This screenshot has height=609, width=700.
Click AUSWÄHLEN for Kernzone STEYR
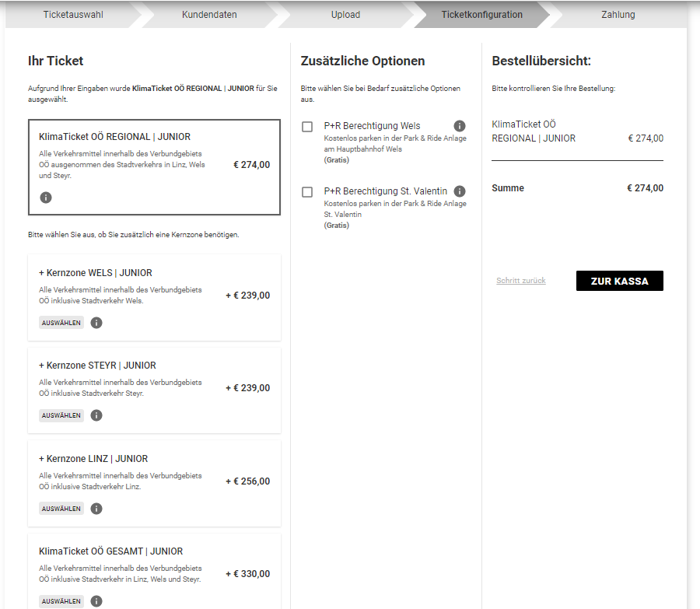tap(61, 415)
